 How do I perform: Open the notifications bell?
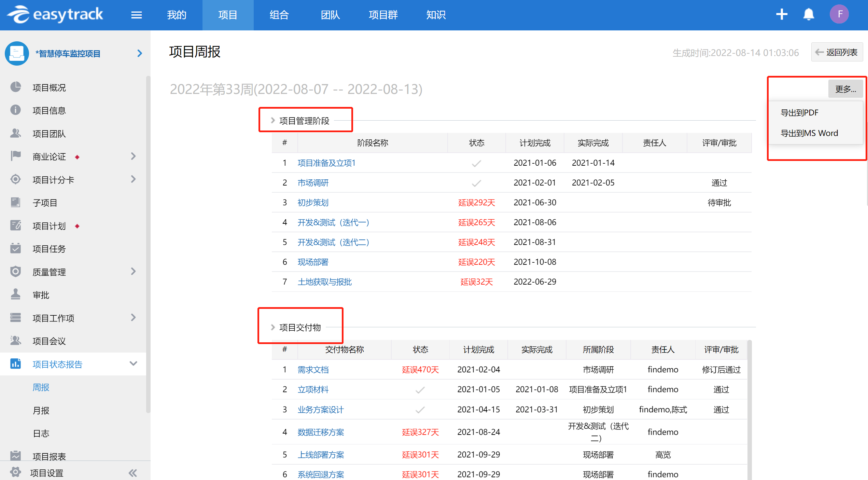809,14
